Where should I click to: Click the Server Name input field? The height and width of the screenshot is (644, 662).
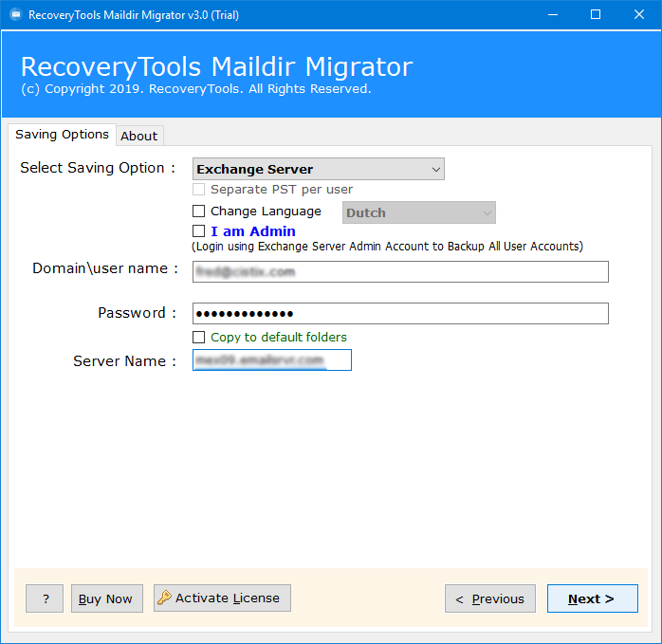(x=272, y=360)
